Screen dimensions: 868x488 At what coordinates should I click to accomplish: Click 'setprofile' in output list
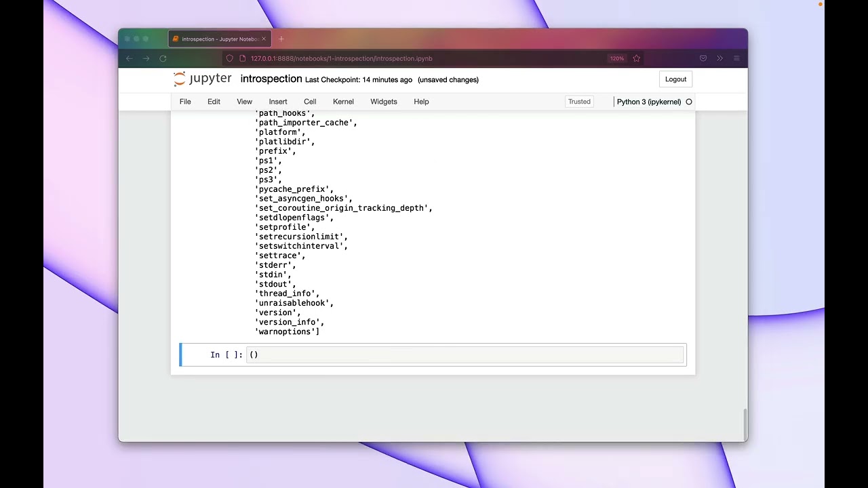pyautogui.click(x=285, y=227)
